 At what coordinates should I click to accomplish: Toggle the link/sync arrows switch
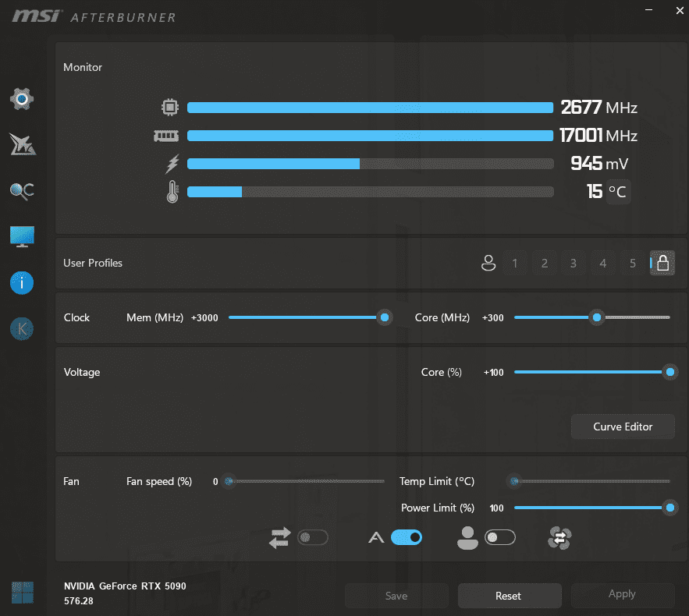[312, 537]
